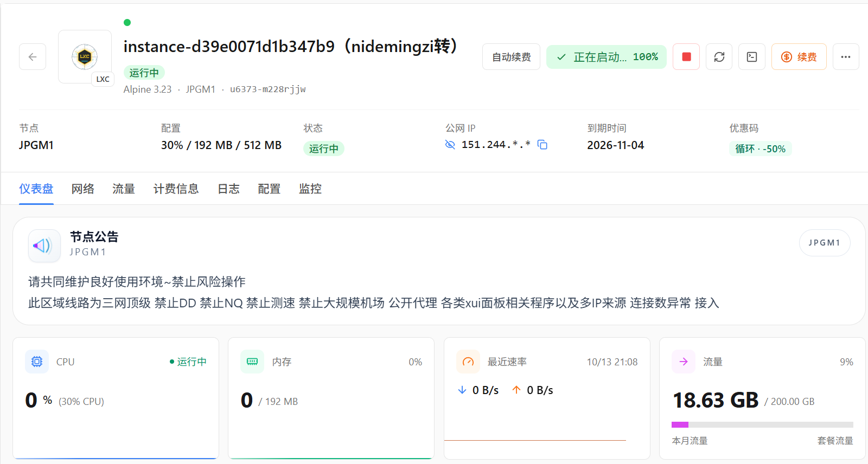
Task: Switch to the 网络 tab
Action: (x=83, y=189)
